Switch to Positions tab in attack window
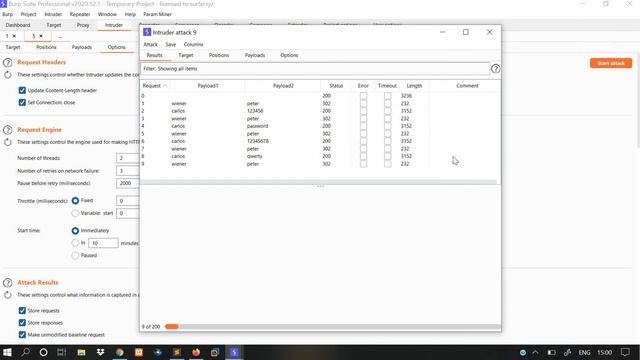 point(219,55)
